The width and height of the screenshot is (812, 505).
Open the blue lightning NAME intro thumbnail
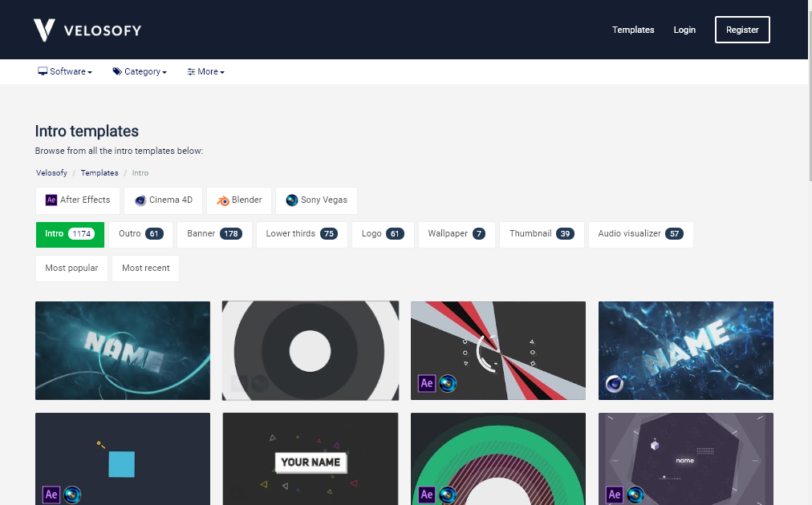[686, 350]
